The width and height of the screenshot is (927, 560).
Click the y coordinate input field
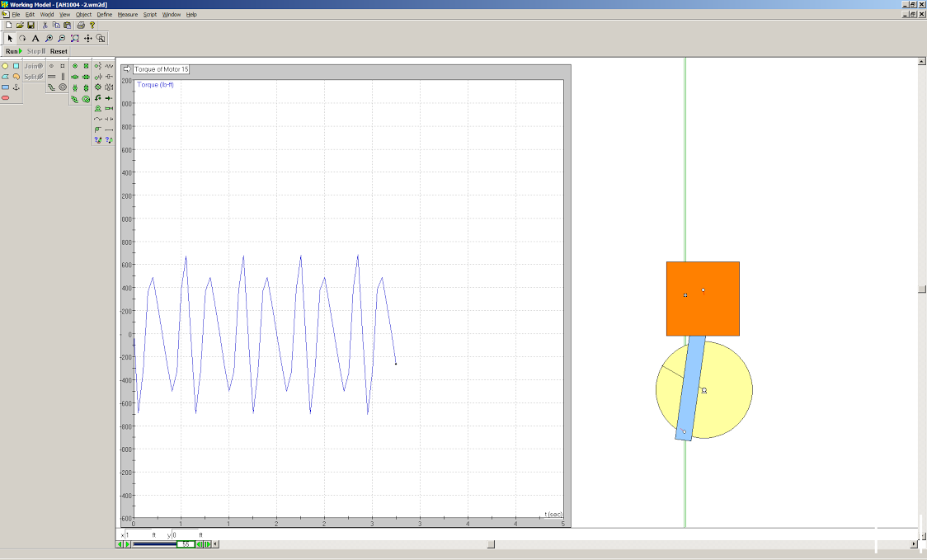click(x=185, y=534)
